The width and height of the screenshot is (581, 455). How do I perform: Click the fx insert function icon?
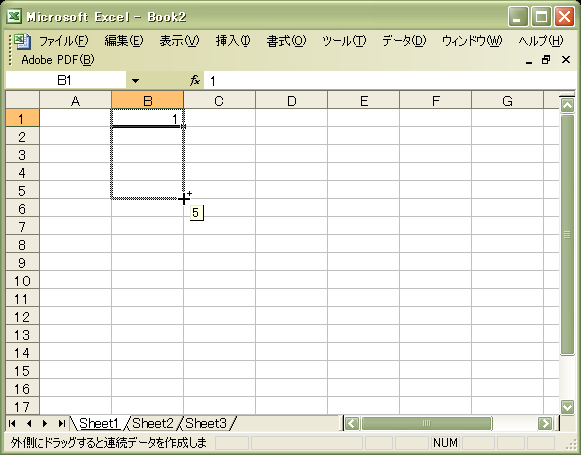pos(195,80)
